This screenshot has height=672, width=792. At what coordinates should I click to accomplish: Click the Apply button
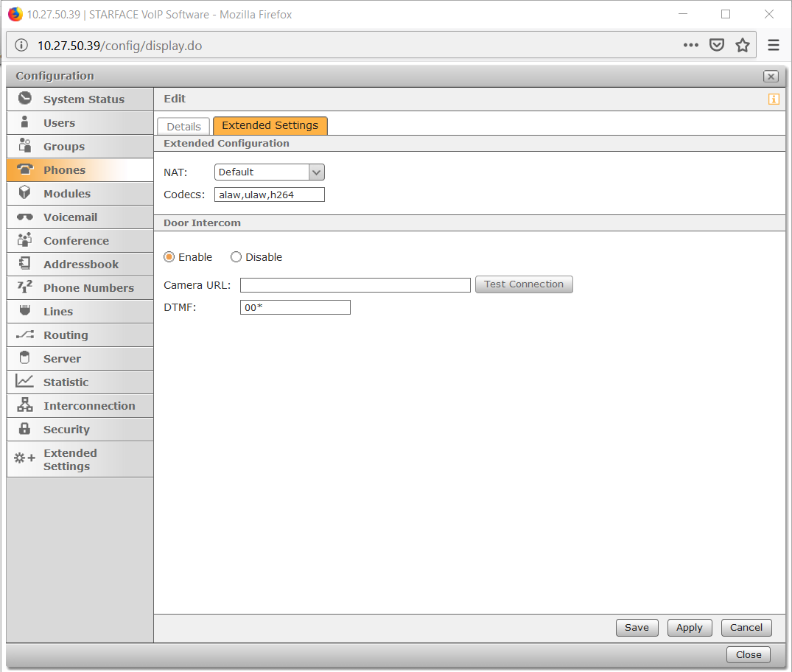coord(690,628)
